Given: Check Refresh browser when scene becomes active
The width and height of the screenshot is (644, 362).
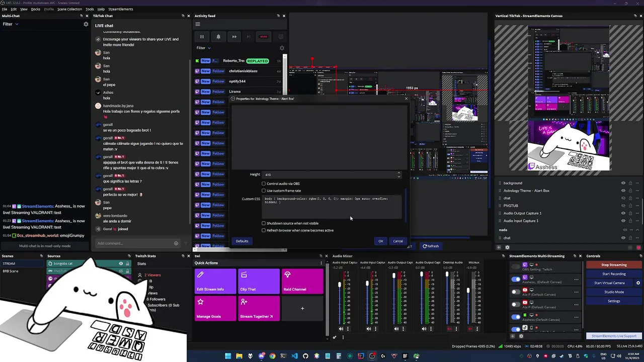Looking at the screenshot, I should 264,230.
